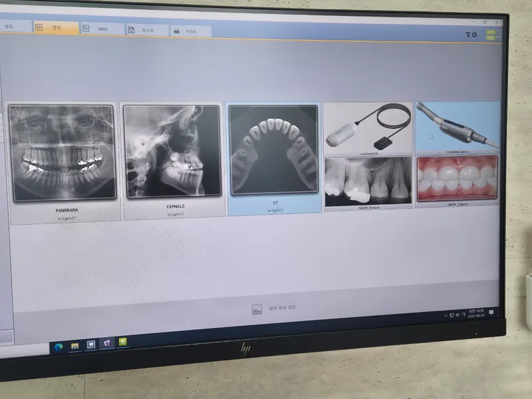Select the TWAIN Camera teeth photo tile
This screenshot has height=399, width=532.
pos(458,181)
